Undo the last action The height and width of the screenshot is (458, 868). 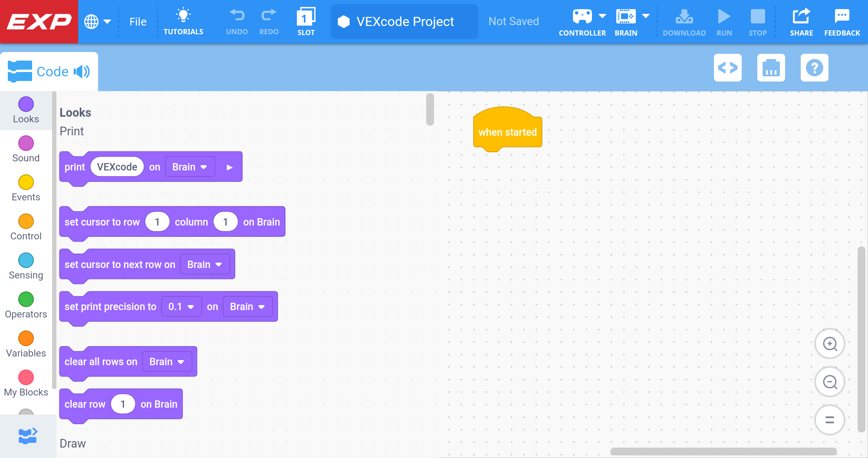pos(237,21)
